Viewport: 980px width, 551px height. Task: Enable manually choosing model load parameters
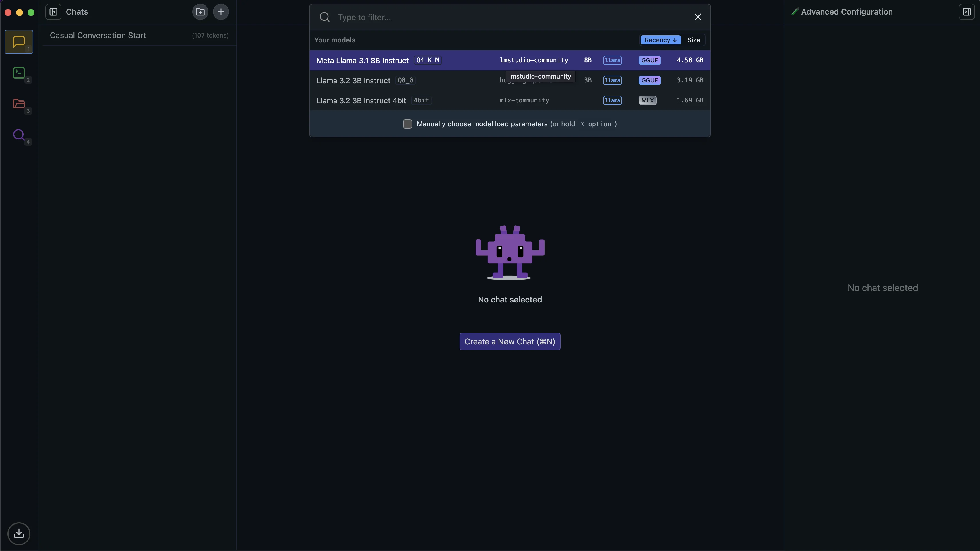tap(407, 124)
